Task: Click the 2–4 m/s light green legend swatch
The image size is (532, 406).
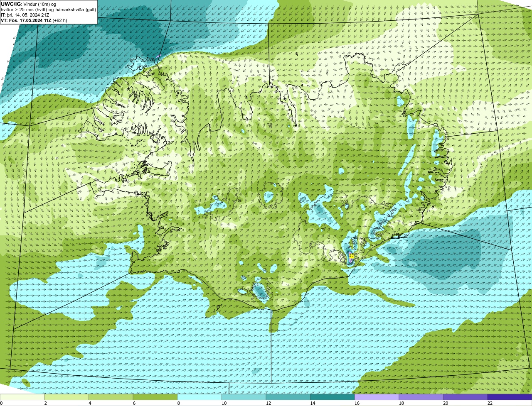Action: (66, 397)
